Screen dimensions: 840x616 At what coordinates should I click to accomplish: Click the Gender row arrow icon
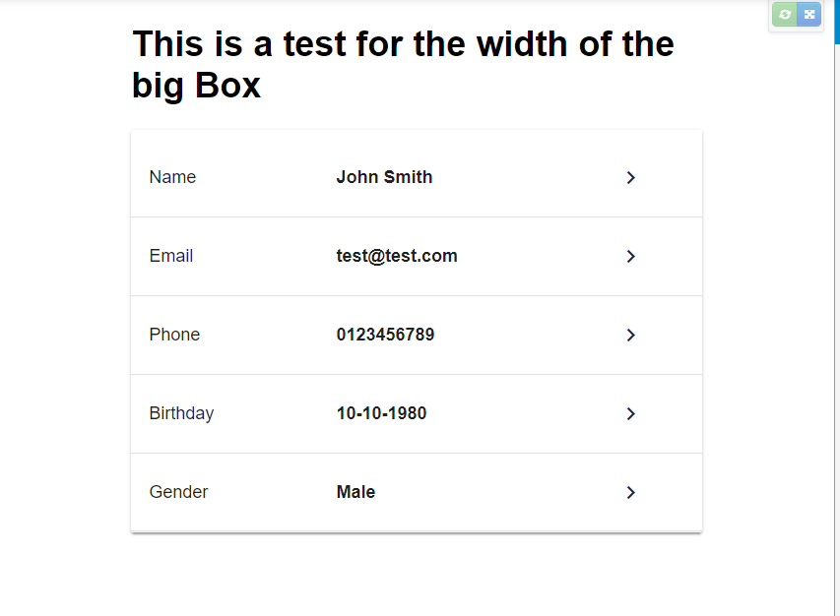coord(631,492)
